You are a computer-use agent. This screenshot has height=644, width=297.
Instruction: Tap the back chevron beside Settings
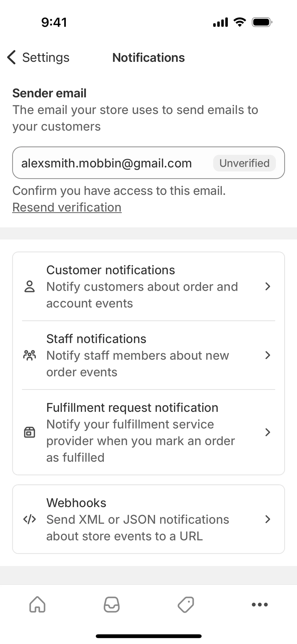click(x=11, y=57)
